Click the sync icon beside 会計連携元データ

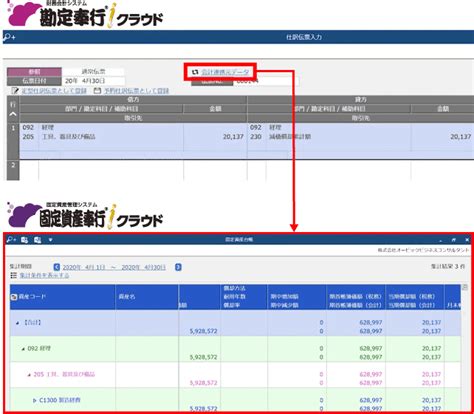(195, 72)
